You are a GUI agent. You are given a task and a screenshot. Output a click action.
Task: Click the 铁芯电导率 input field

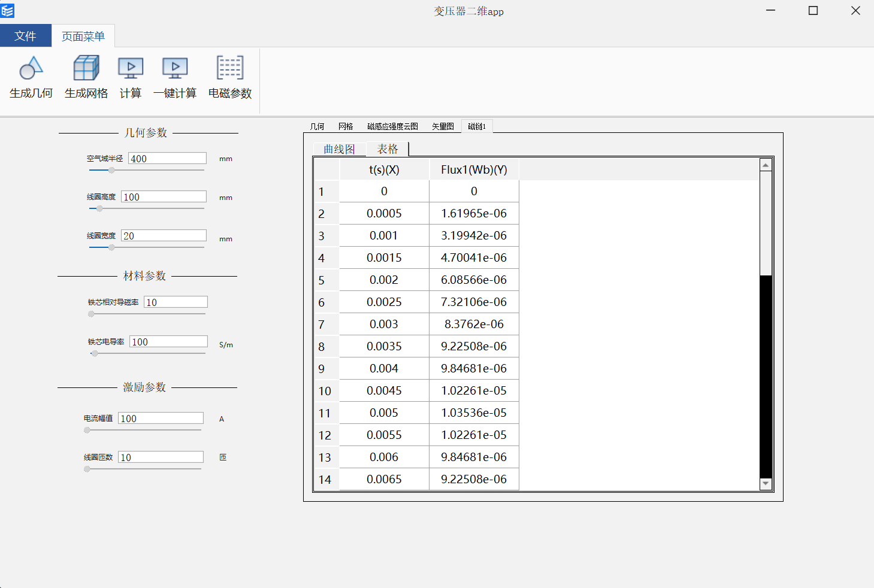tap(168, 341)
